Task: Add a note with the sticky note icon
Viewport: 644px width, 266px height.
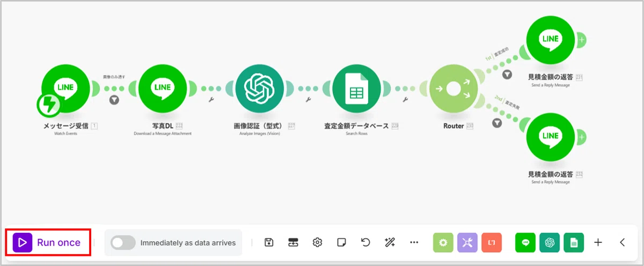Action: pyautogui.click(x=341, y=242)
